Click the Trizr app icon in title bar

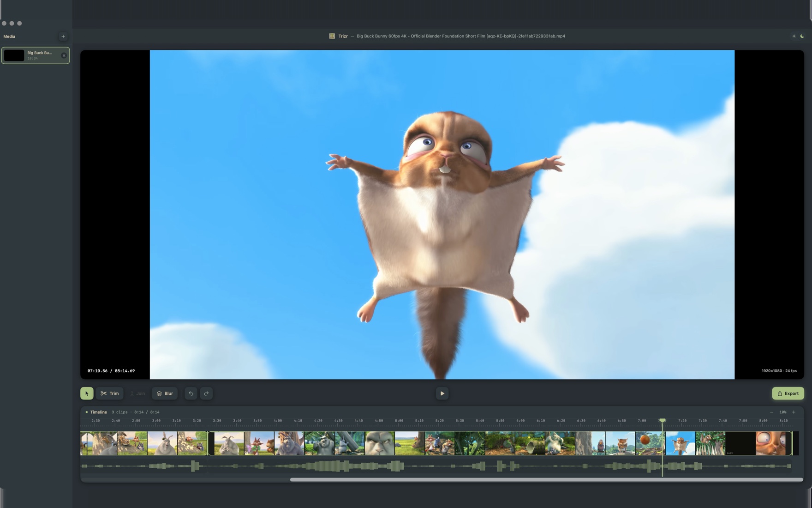tap(332, 36)
